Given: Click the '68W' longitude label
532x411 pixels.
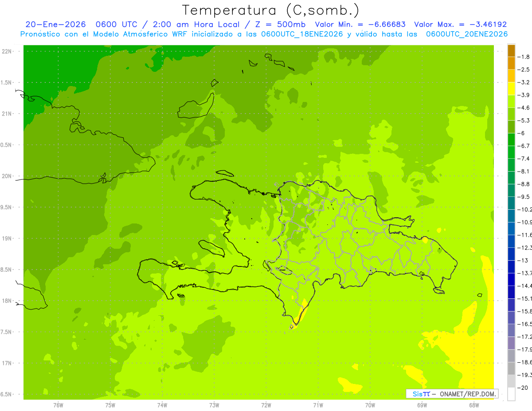Looking at the screenshot, I should (474, 405).
